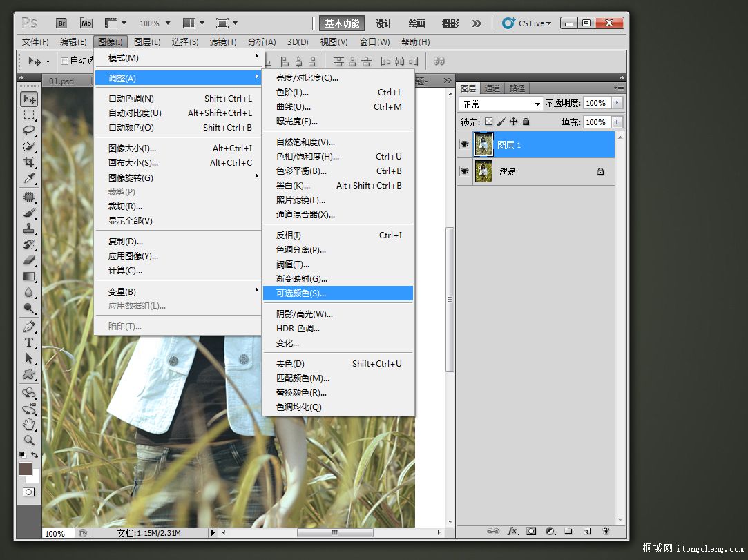Click the 设计 workspace button
Viewport: 748px width, 560px height.
pyautogui.click(x=384, y=23)
